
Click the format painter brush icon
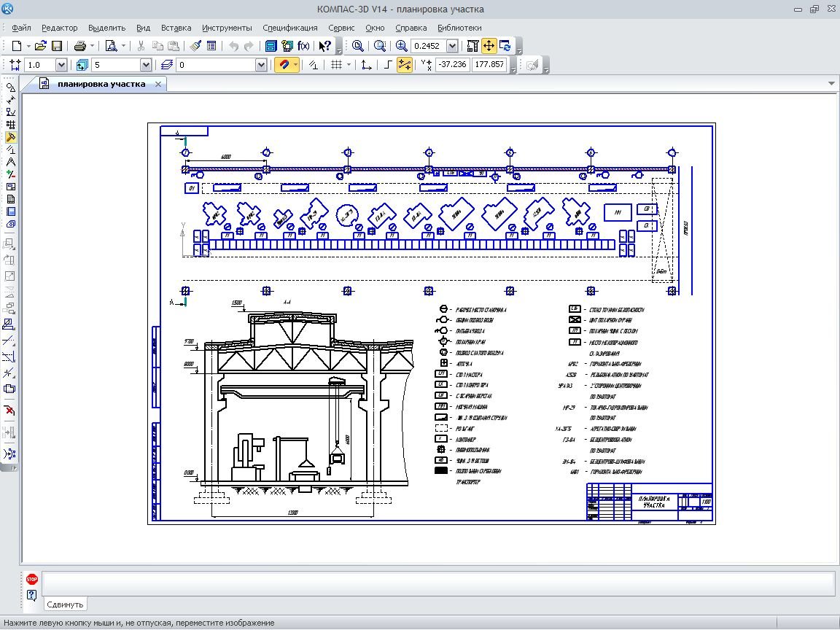[195, 46]
